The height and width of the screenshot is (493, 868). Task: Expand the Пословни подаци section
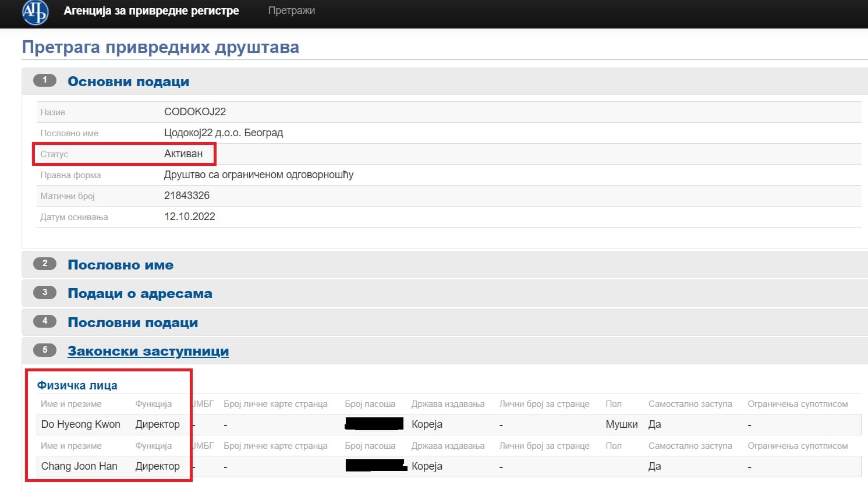point(133,322)
